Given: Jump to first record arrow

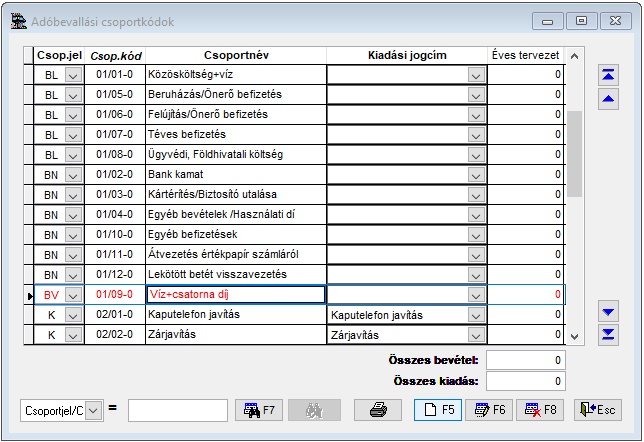Looking at the screenshot, I should tap(607, 75).
